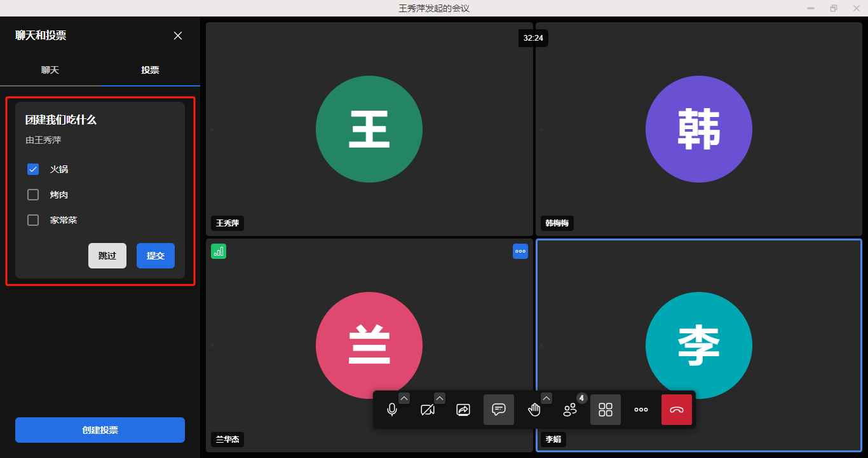The height and width of the screenshot is (458, 868).
Task: Toggle the chat panel icon
Action: [499, 410]
